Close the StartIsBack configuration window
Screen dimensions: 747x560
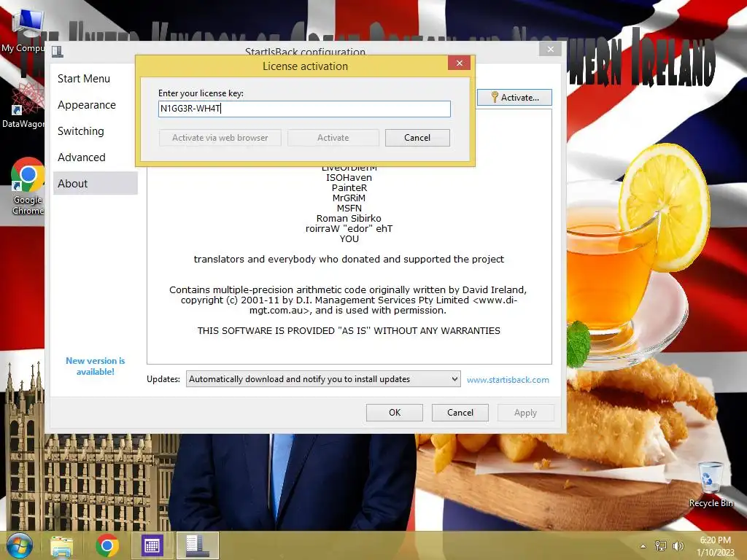(x=550, y=49)
